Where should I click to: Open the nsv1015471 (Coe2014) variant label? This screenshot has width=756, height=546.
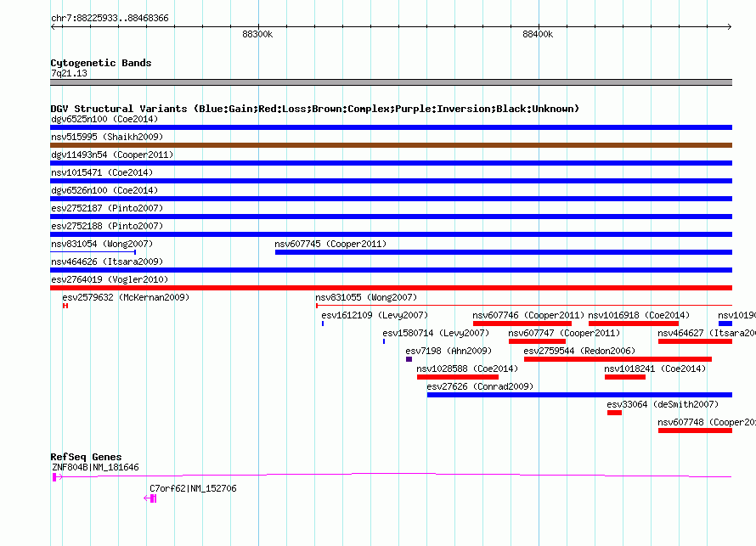tap(102, 172)
